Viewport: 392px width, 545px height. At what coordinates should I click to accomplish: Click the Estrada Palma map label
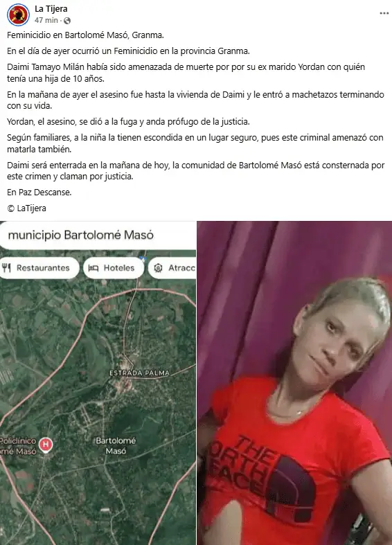(139, 373)
